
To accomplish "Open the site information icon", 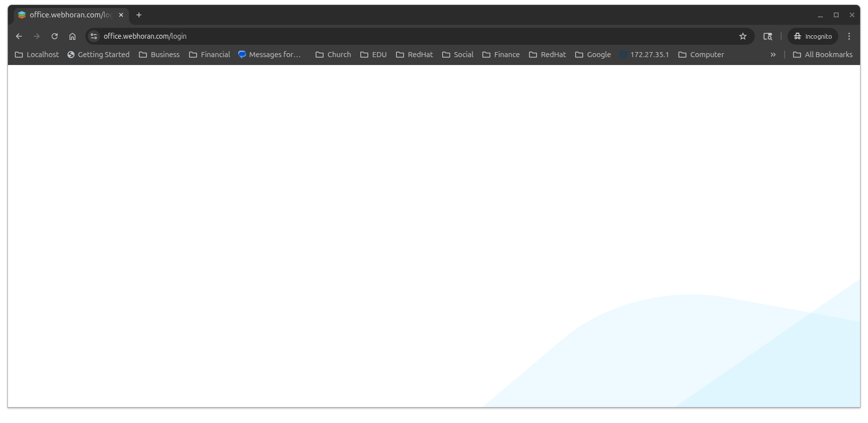I will (x=94, y=36).
